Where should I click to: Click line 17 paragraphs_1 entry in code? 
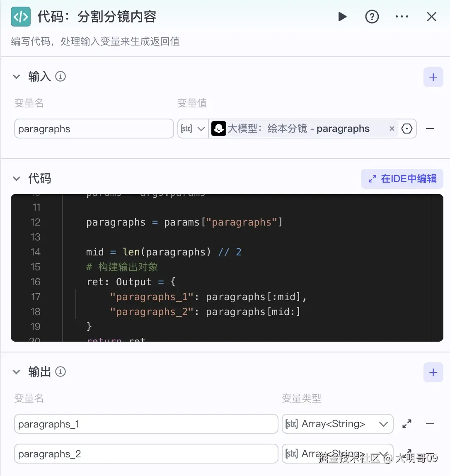click(x=208, y=297)
